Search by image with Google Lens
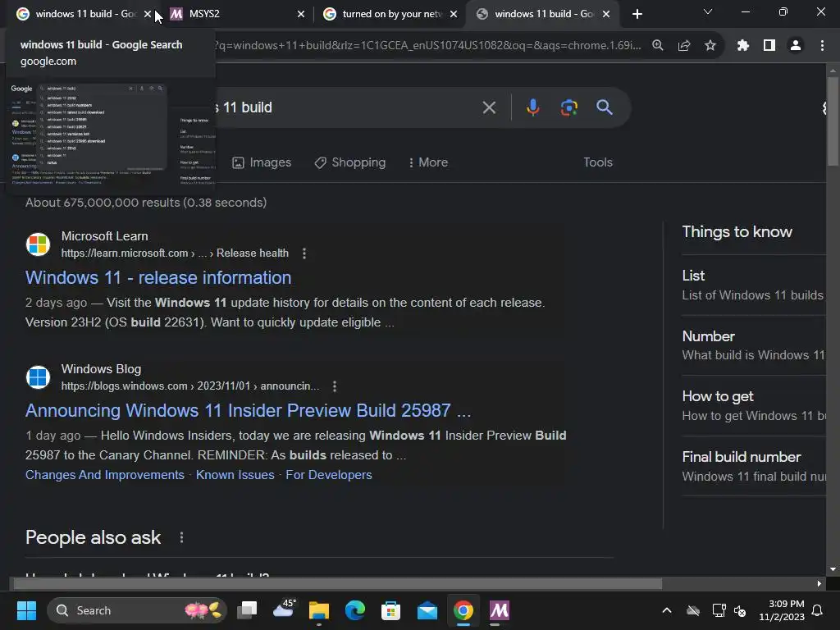Screen dimensions: 840x630 click(569, 107)
